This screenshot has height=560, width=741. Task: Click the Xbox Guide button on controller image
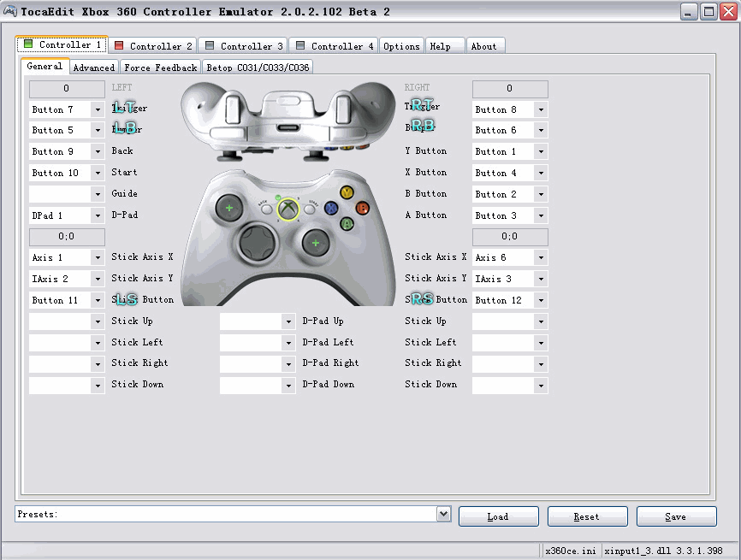(288, 209)
